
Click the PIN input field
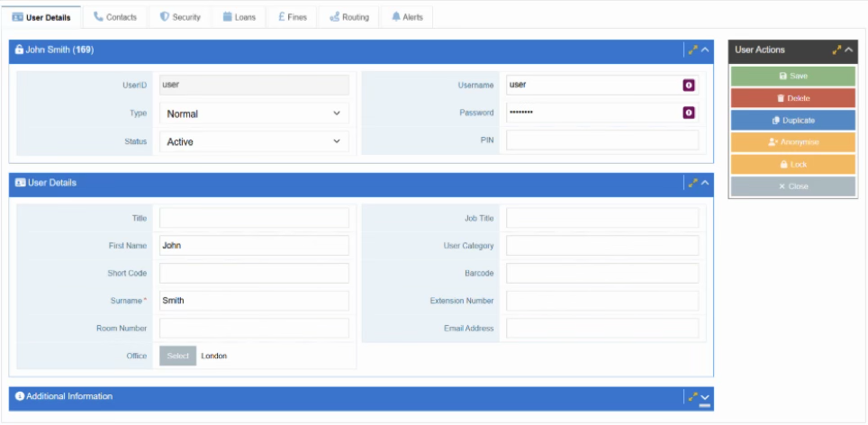[x=602, y=140]
